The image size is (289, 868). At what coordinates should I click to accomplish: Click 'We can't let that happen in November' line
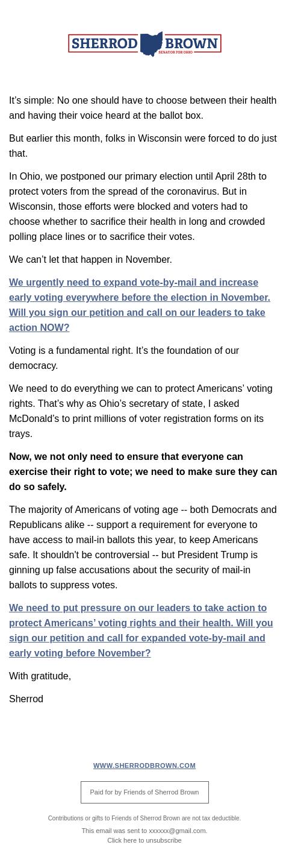(x=90, y=259)
